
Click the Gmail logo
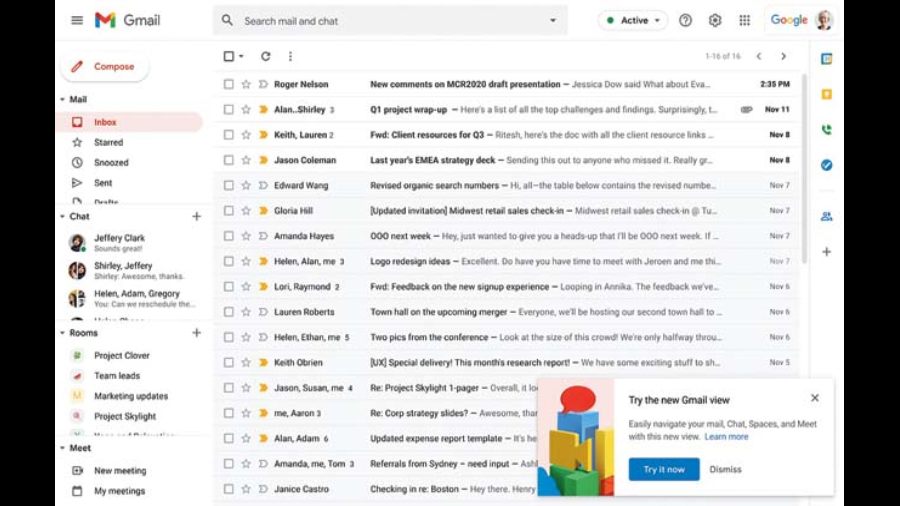coord(127,21)
